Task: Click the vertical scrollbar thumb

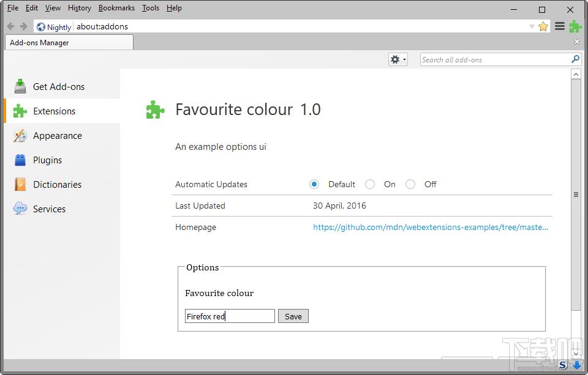Action: (576, 195)
